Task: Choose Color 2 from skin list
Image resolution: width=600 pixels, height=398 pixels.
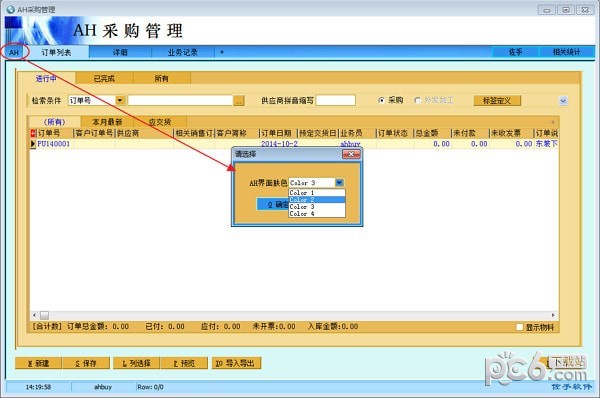Action: [x=316, y=199]
